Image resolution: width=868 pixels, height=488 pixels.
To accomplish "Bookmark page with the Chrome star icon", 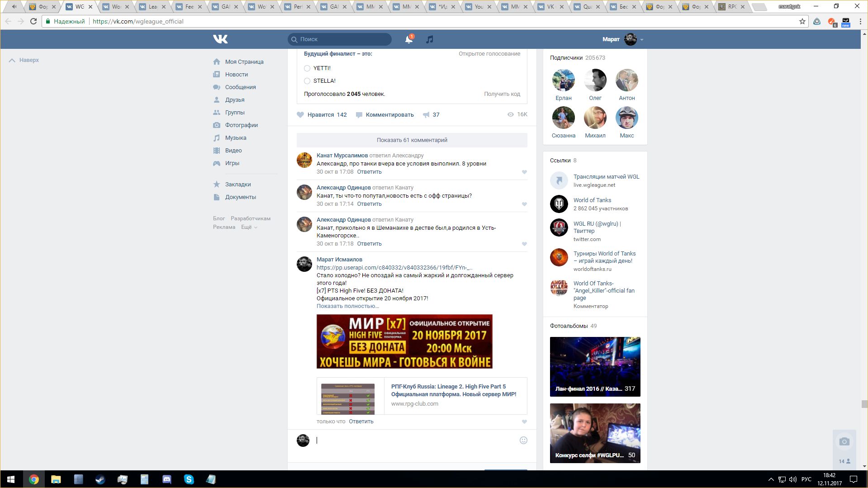I will tap(802, 21).
